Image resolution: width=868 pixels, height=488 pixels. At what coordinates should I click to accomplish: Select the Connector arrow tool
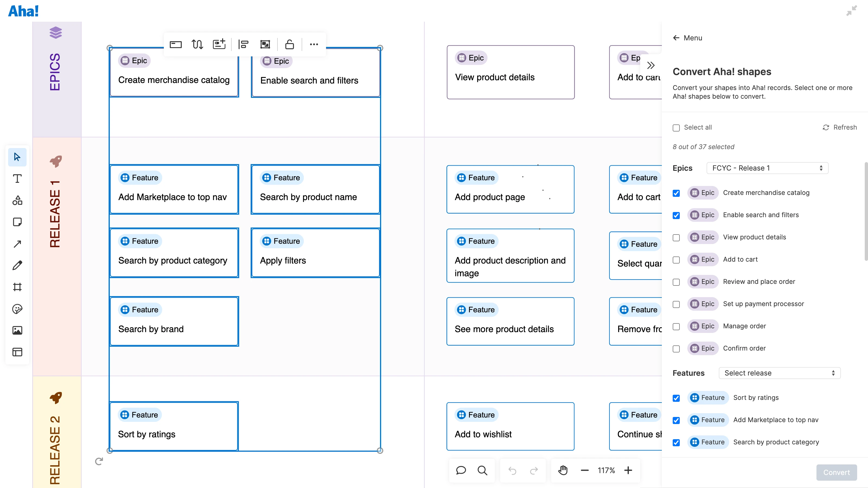(17, 243)
